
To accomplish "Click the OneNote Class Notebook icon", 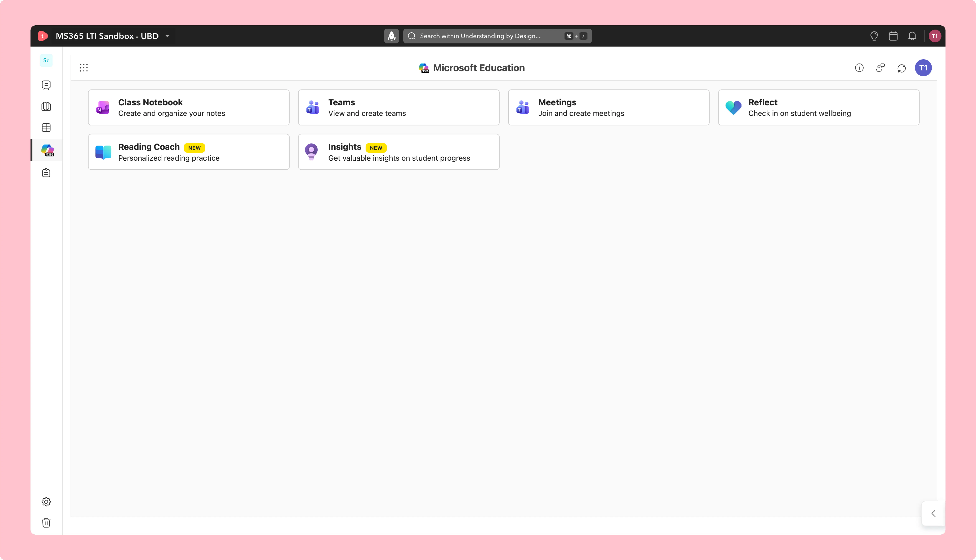I will click(103, 107).
